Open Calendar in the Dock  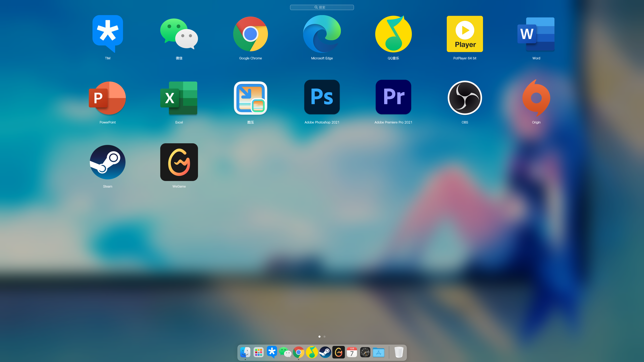(x=352, y=352)
